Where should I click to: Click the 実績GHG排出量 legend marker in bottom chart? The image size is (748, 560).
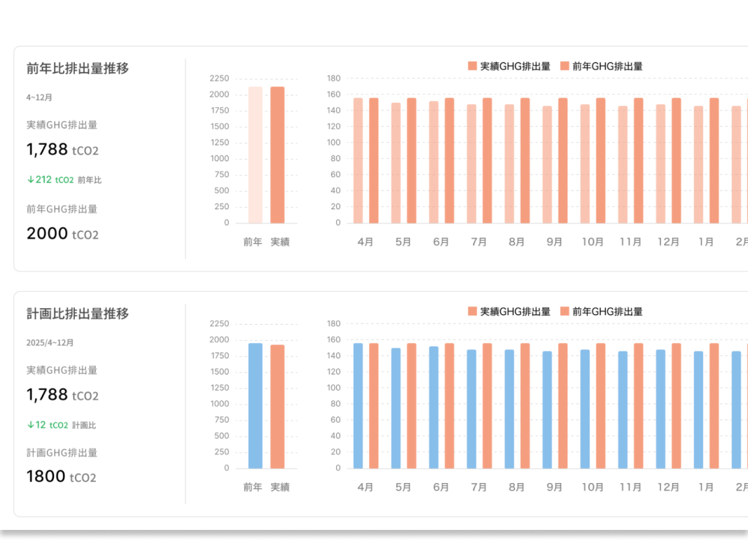(471, 311)
